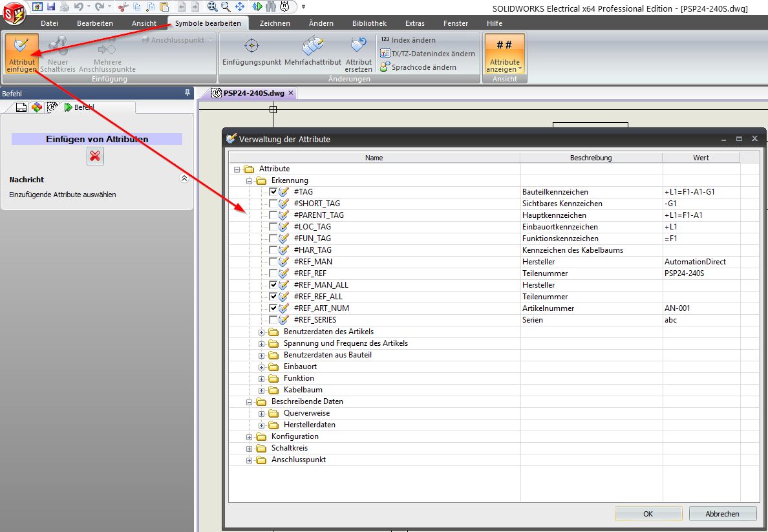The height and width of the screenshot is (532, 768).
Task: Uncheck the #REF_ART_NUM checkbox
Action: point(273,308)
